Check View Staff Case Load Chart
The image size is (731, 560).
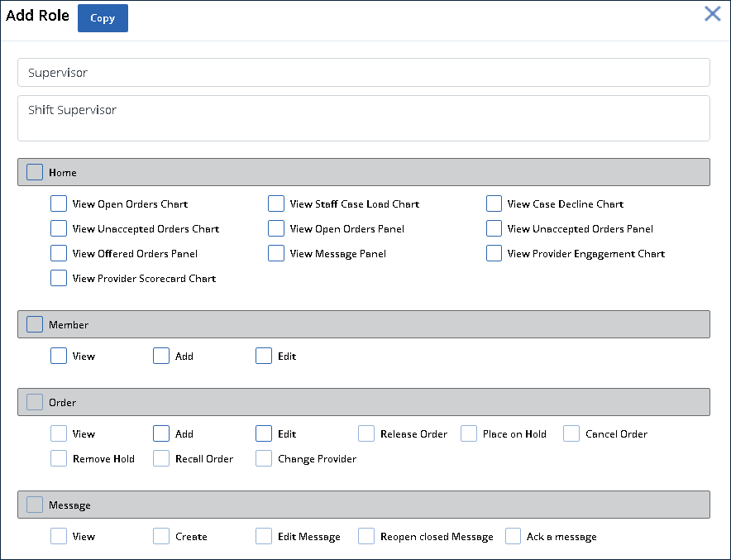[x=276, y=203]
